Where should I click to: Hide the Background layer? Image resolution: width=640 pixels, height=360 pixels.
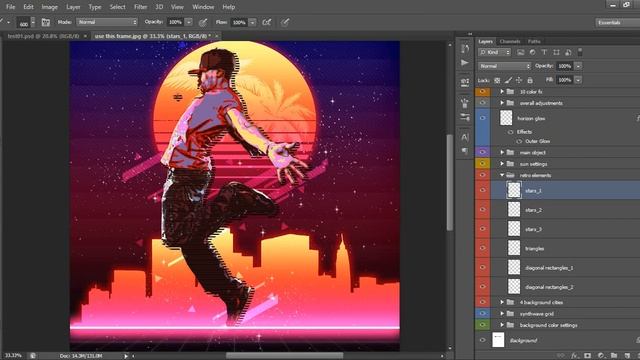point(482,340)
